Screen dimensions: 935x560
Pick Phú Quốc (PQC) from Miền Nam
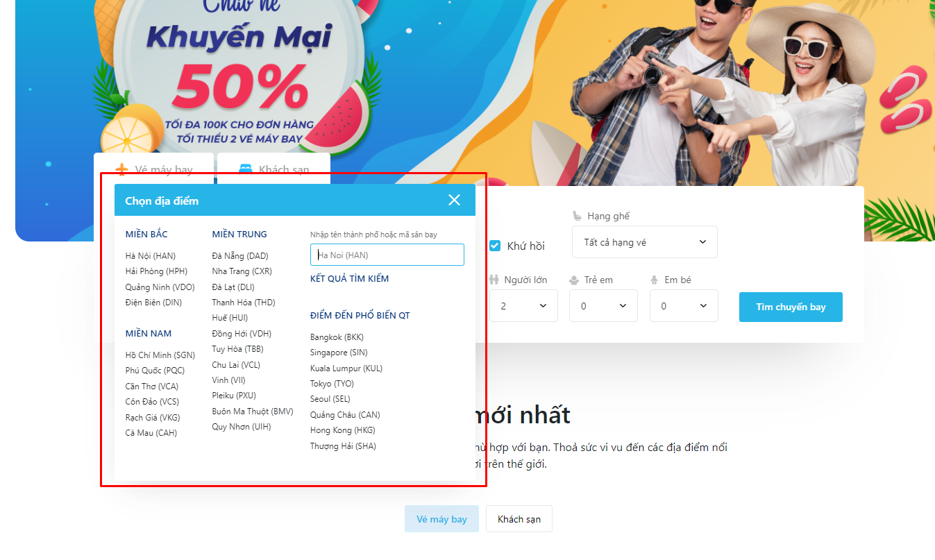(x=155, y=371)
